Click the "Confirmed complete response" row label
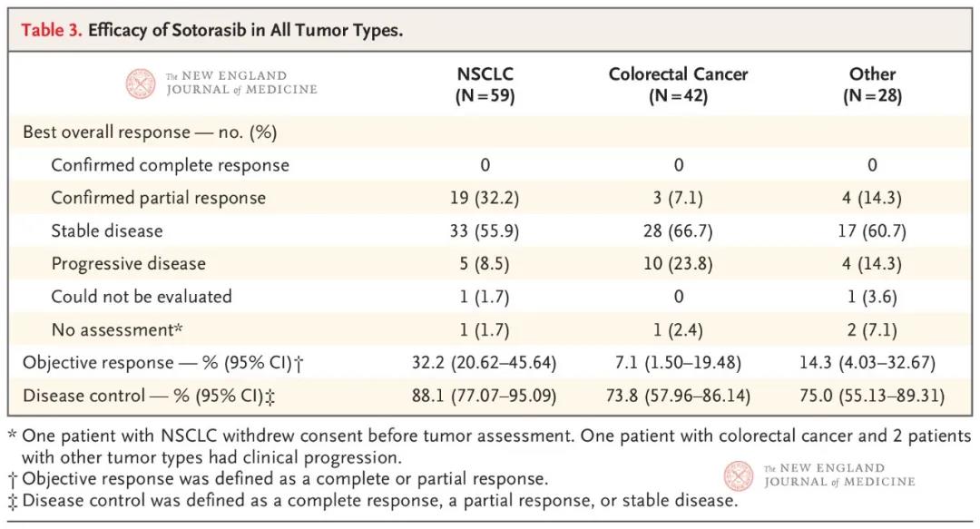The image size is (980, 529). coord(170,165)
